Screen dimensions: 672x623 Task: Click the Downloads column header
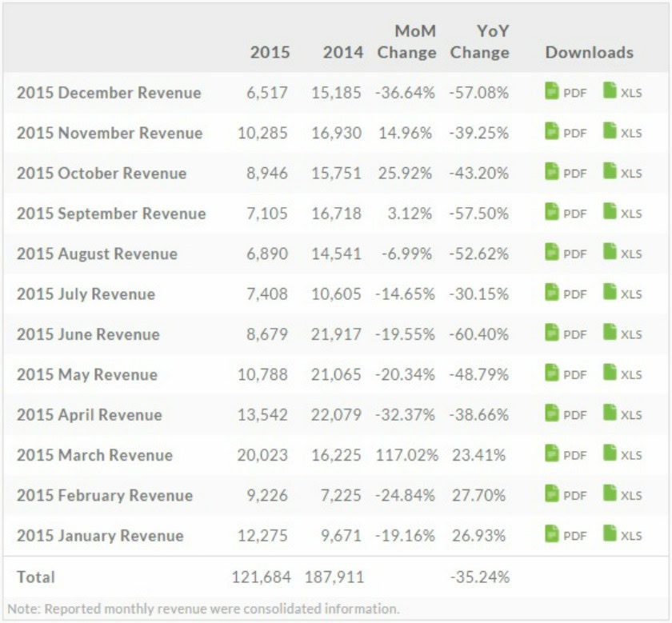point(589,53)
